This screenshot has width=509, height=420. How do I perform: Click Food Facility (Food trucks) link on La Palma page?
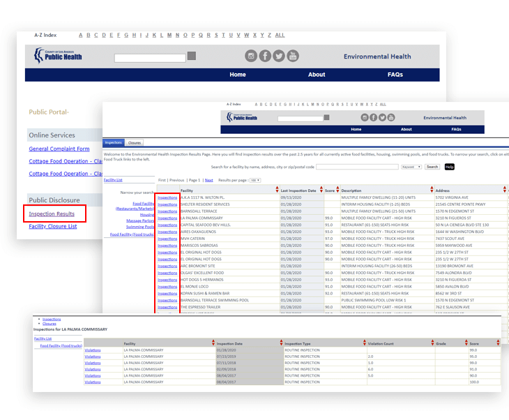[x=61, y=345]
